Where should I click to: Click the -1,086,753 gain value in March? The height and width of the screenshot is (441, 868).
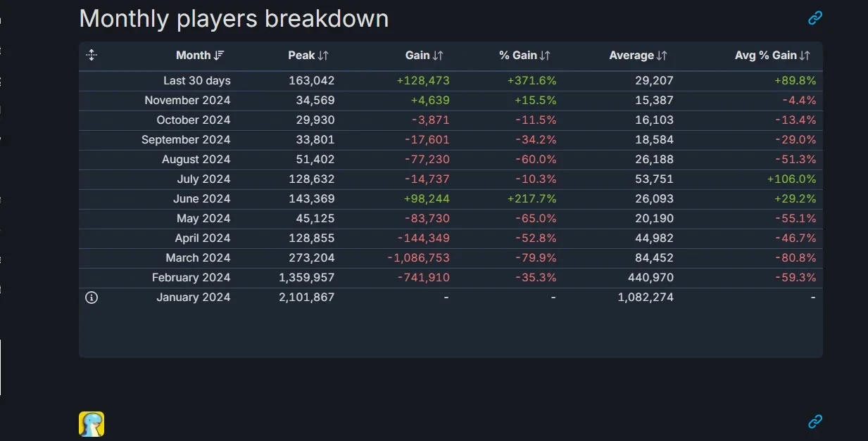418,258
